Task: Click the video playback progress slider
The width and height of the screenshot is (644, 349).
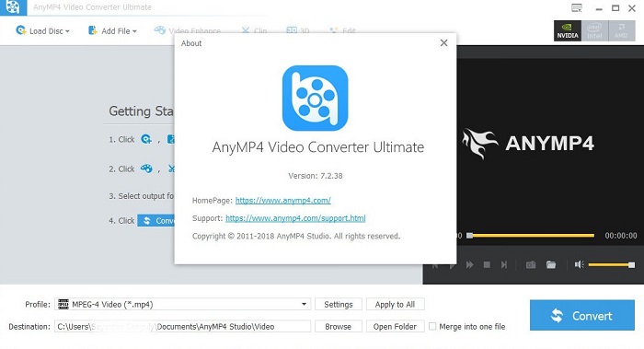Action: [x=530, y=236]
